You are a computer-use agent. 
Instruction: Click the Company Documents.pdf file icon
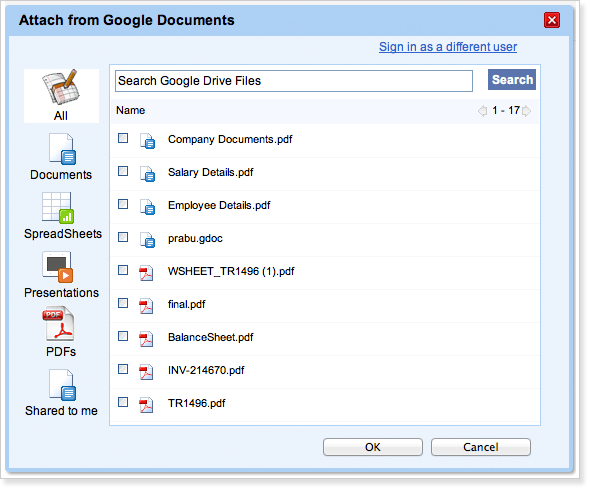(x=148, y=141)
